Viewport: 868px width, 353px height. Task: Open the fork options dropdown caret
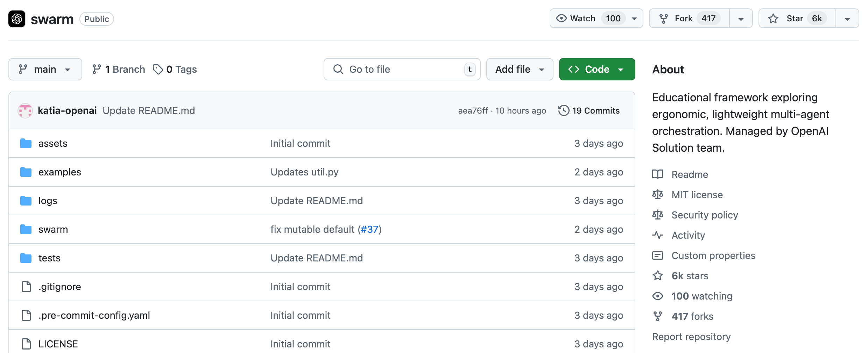tap(741, 19)
